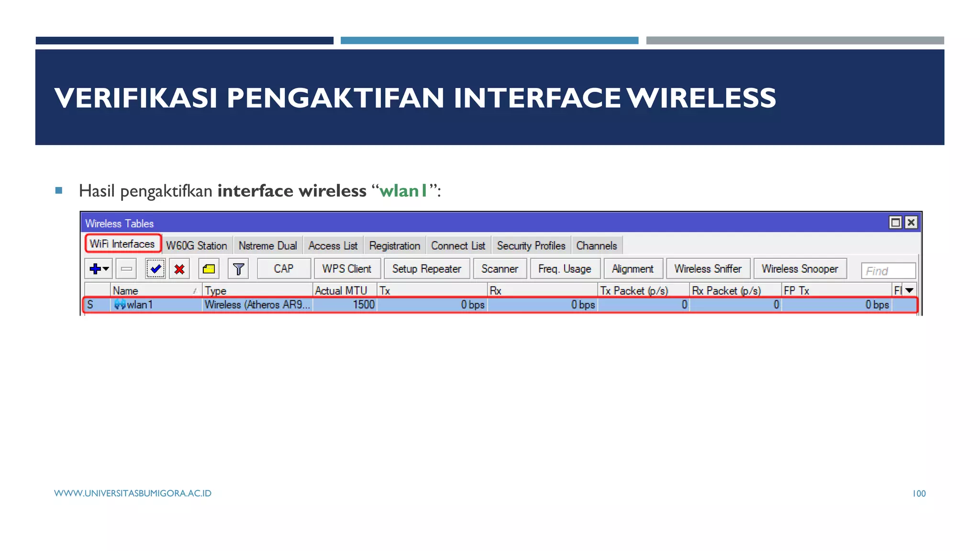
Task: Open the Add button dropdown arrow
Action: 106,269
